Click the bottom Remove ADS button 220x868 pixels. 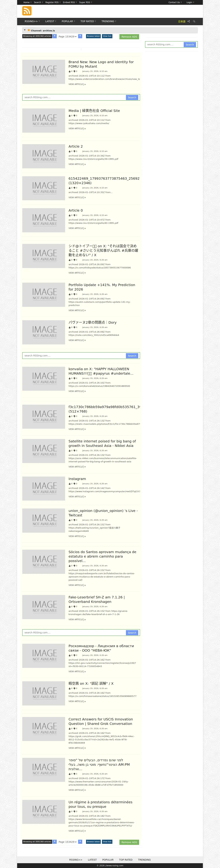click(129, 842)
